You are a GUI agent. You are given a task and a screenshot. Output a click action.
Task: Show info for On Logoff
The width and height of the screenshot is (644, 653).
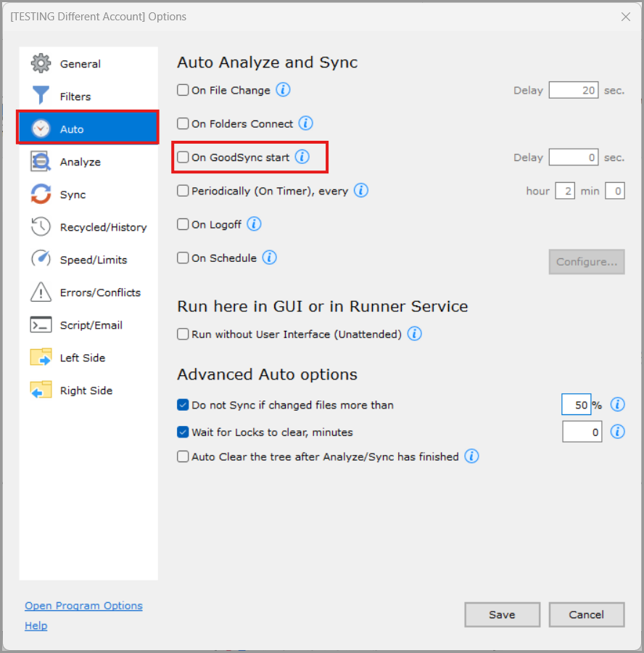[x=254, y=224]
